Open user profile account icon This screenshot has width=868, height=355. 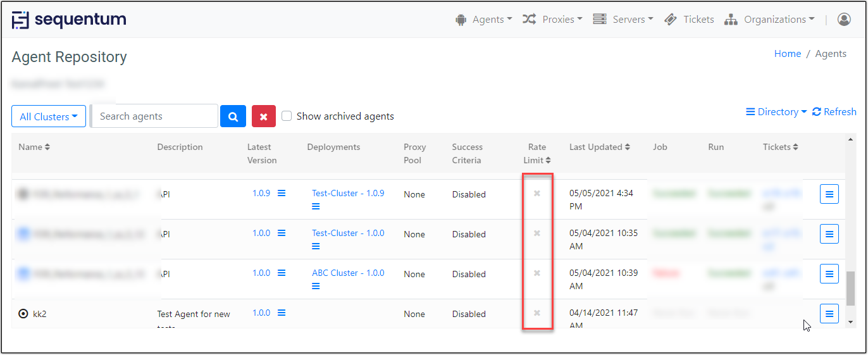click(x=843, y=20)
